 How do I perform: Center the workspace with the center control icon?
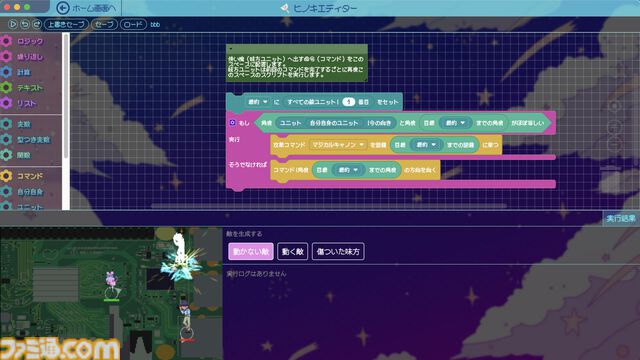point(614,107)
